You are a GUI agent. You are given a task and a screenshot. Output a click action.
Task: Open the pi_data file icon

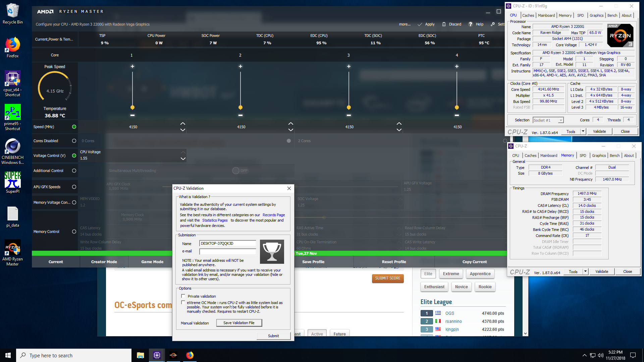click(13, 217)
